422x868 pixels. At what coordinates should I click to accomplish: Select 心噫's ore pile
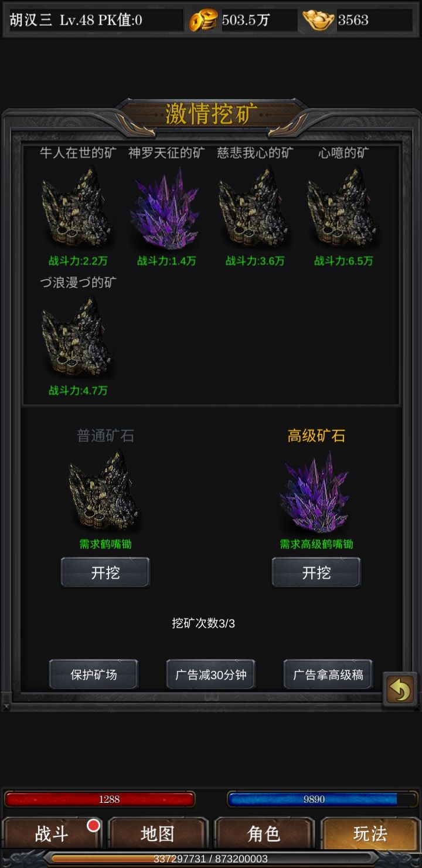(342, 207)
